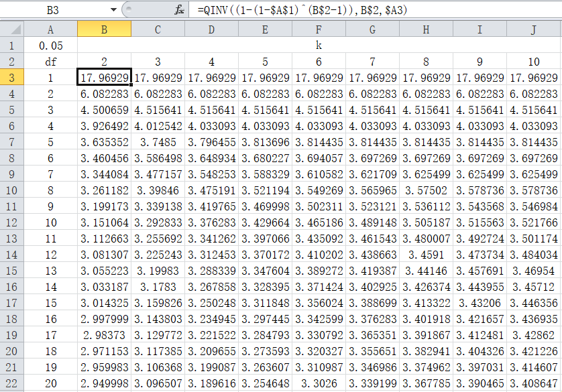The image size is (562, 392).
Task: Select column E header
Action: 265,29
